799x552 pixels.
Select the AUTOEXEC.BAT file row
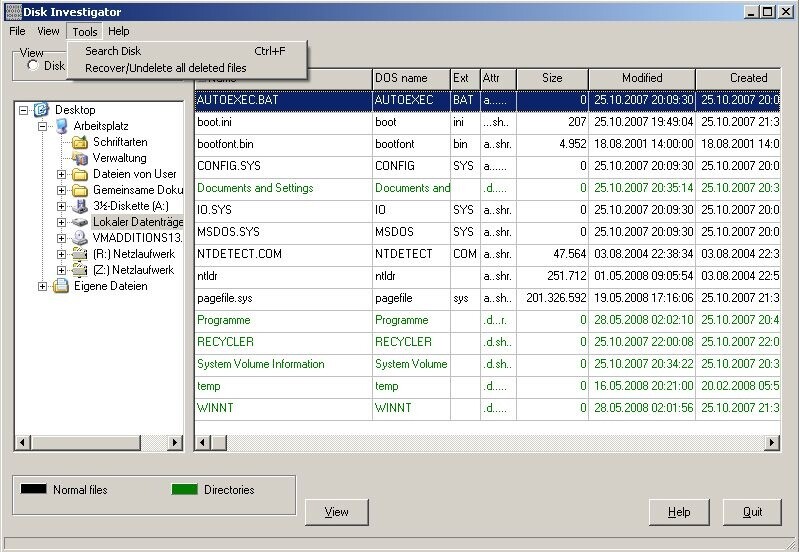point(487,100)
